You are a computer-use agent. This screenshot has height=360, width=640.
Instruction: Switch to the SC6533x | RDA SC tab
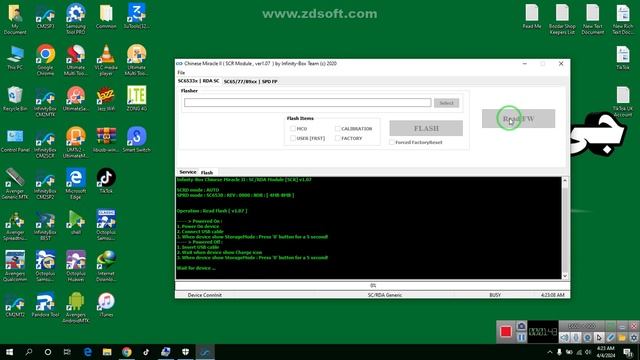198,81
